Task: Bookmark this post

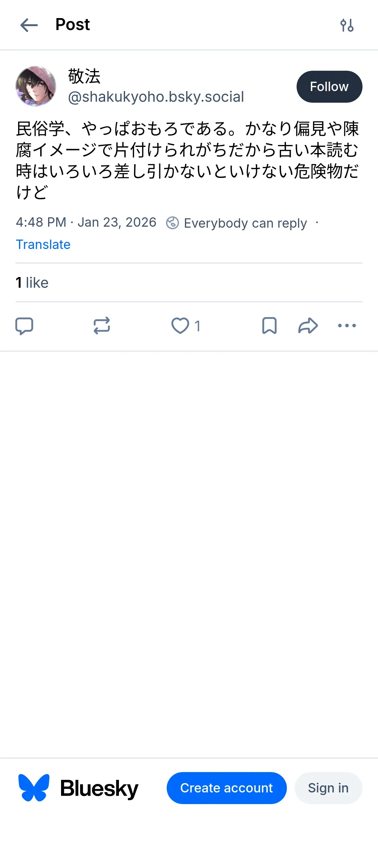Action: click(269, 325)
